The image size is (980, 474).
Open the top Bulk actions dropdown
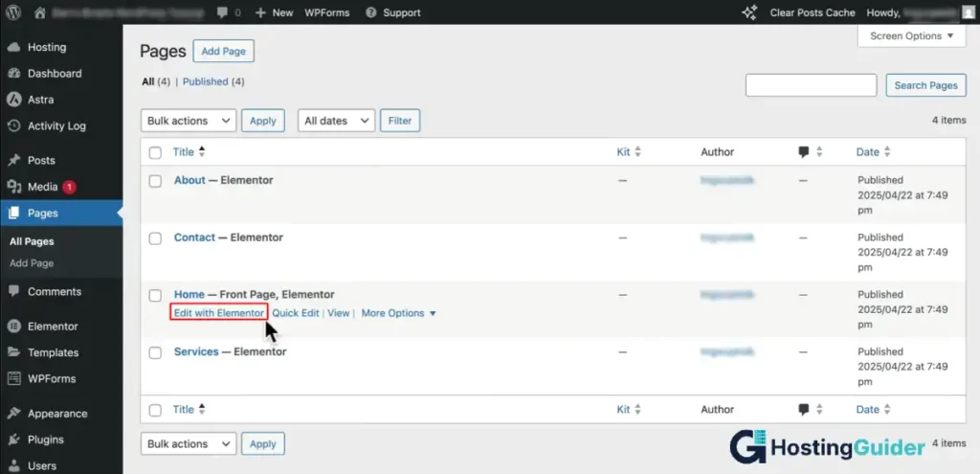[x=189, y=121]
